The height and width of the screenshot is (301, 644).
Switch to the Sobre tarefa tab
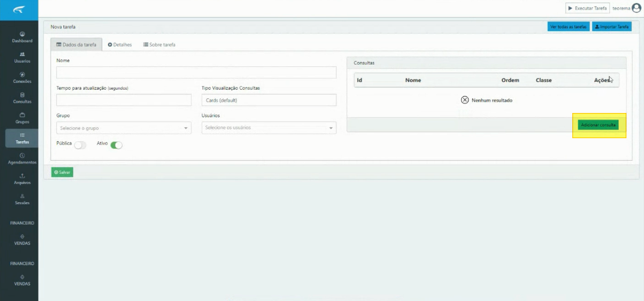point(160,45)
